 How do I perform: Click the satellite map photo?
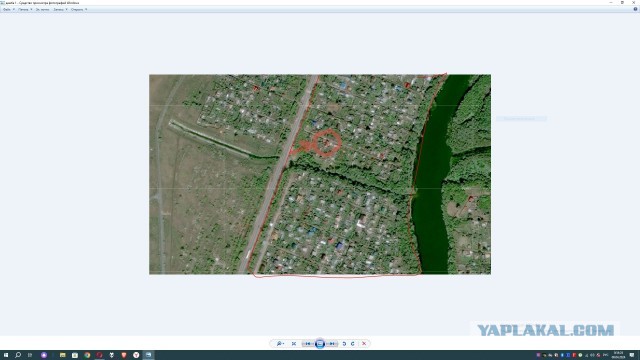320,174
